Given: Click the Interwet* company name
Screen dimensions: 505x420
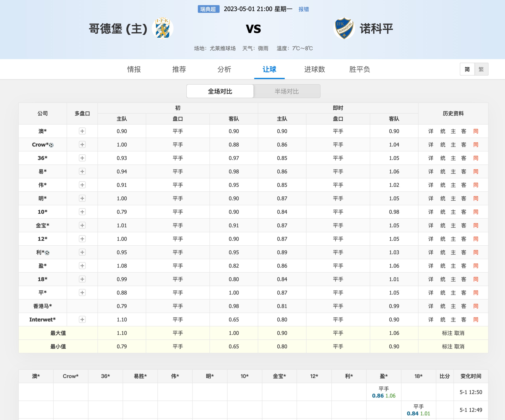Looking at the screenshot, I should (43, 320).
